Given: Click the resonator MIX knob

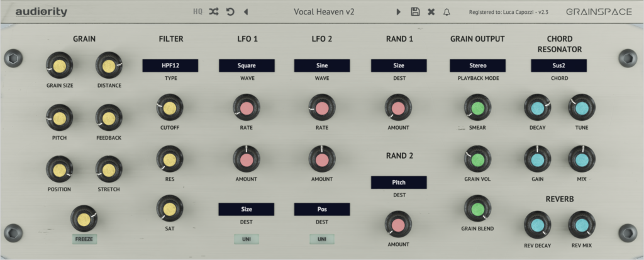Looking at the screenshot, I should (x=582, y=159).
